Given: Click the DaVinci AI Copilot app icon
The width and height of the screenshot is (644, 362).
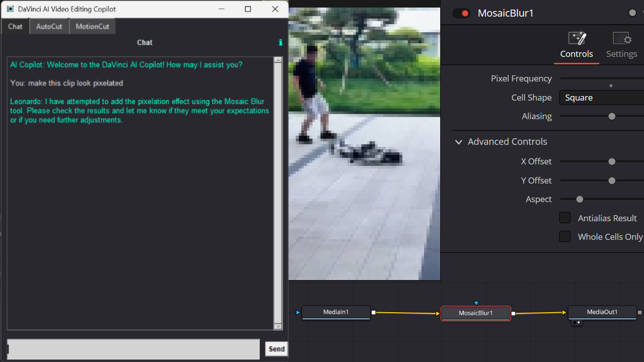Looking at the screenshot, I should (x=10, y=9).
